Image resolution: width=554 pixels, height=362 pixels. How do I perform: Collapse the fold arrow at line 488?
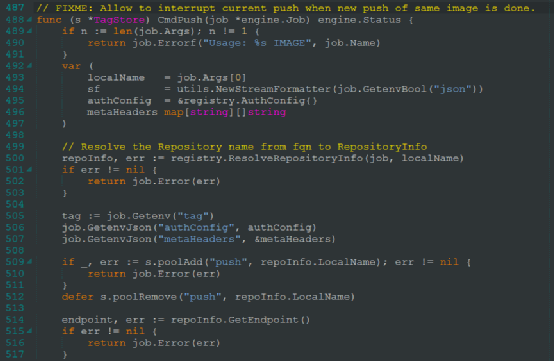[x=29, y=20]
